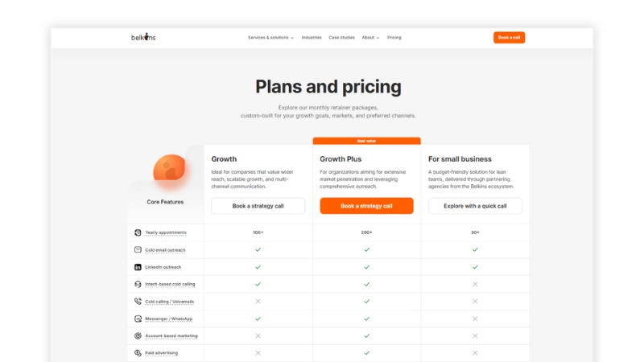Click Explore with a quick call
This screenshot has width=644, height=362.
coord(475,206)
